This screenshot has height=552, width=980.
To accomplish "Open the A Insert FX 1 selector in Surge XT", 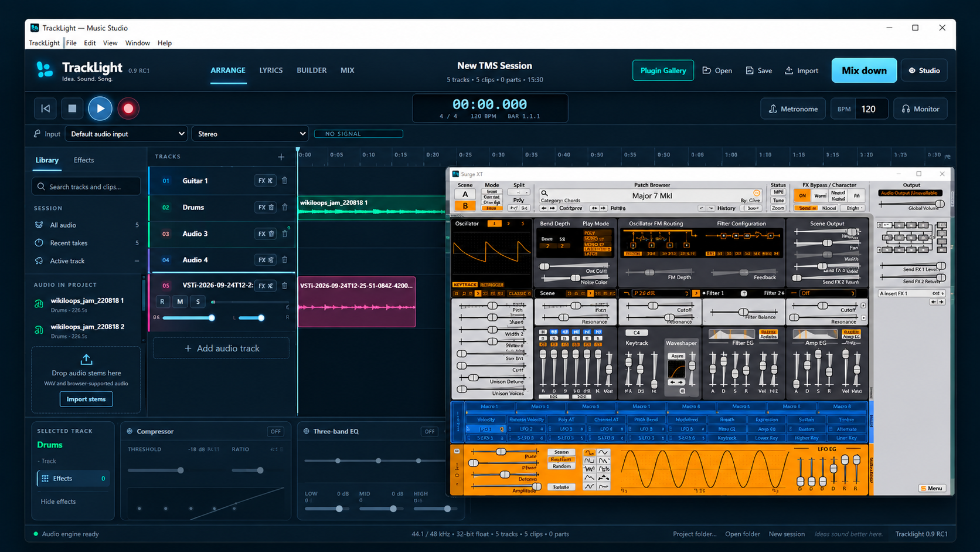I will coord(911,293).
